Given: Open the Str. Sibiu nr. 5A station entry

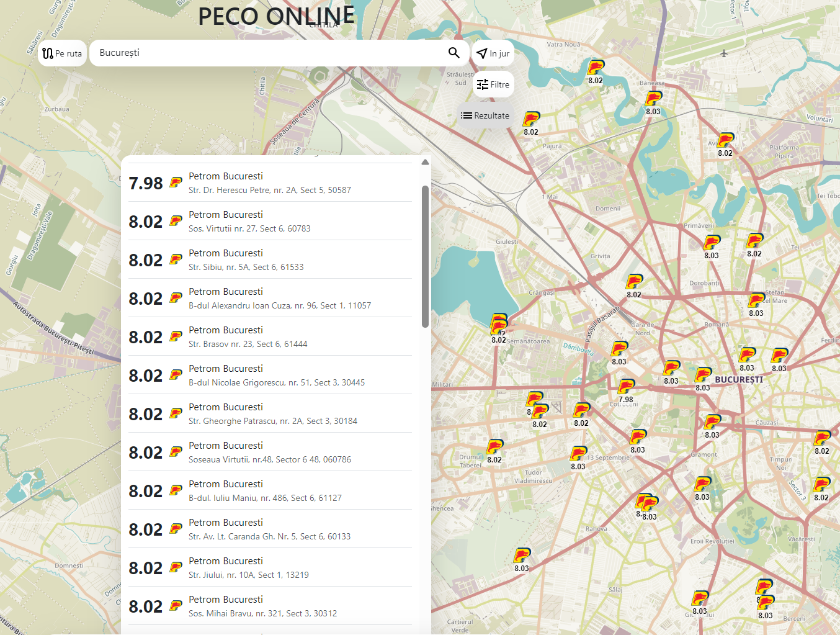Looking at the screenshot, I should 270,260.
